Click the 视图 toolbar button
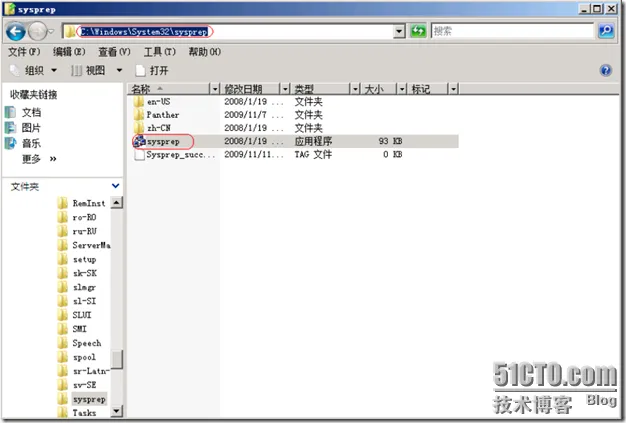Screen dimensions: 626x423 click(x=88, y=71)
